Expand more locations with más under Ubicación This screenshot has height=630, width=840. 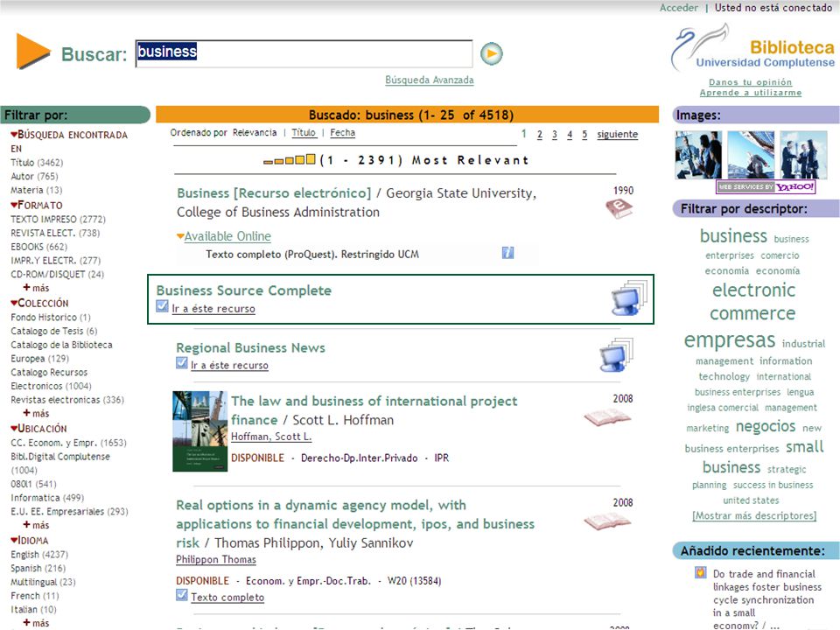(36, 525)
